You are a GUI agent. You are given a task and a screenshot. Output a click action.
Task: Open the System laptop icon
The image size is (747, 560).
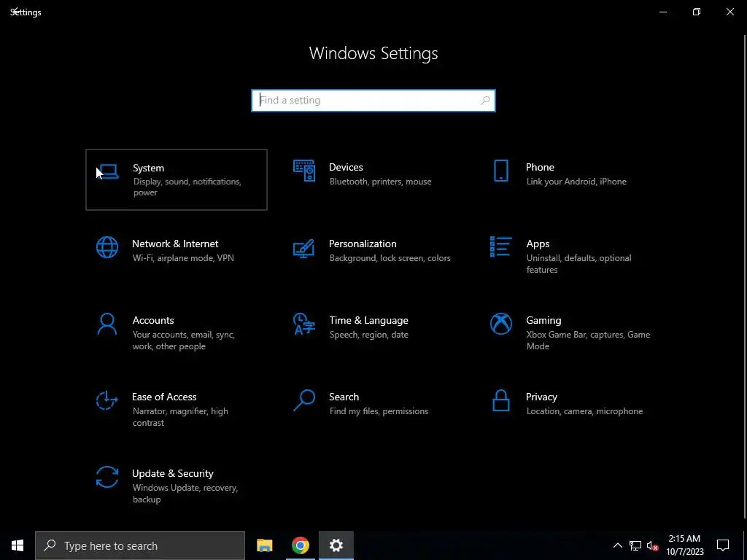(x=108, y=172)
